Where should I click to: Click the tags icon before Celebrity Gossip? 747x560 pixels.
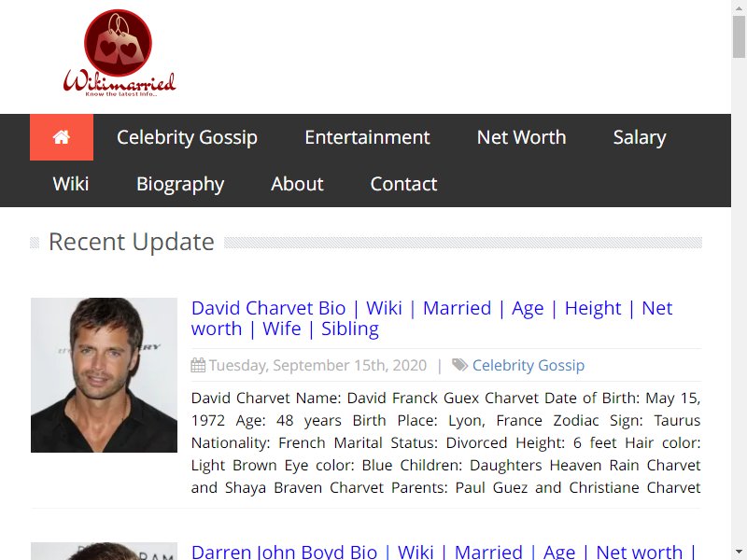pyautogui.click(x=459, y=365)
